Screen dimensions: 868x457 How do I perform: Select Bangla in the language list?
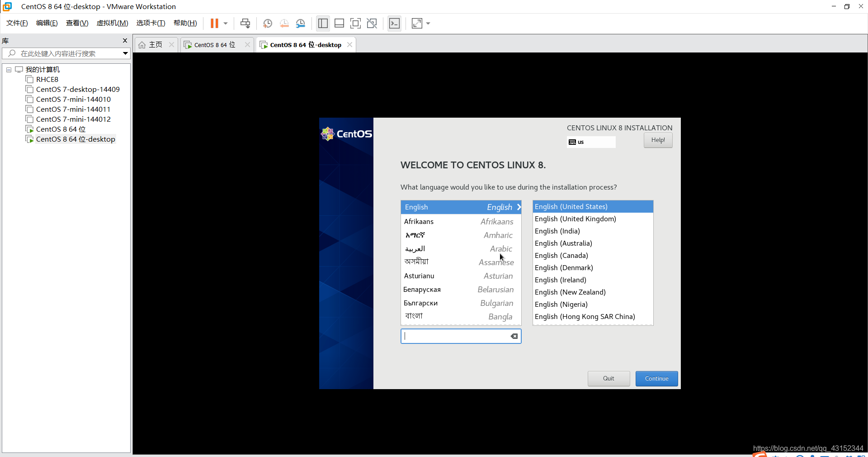click(x=461, y=317)
